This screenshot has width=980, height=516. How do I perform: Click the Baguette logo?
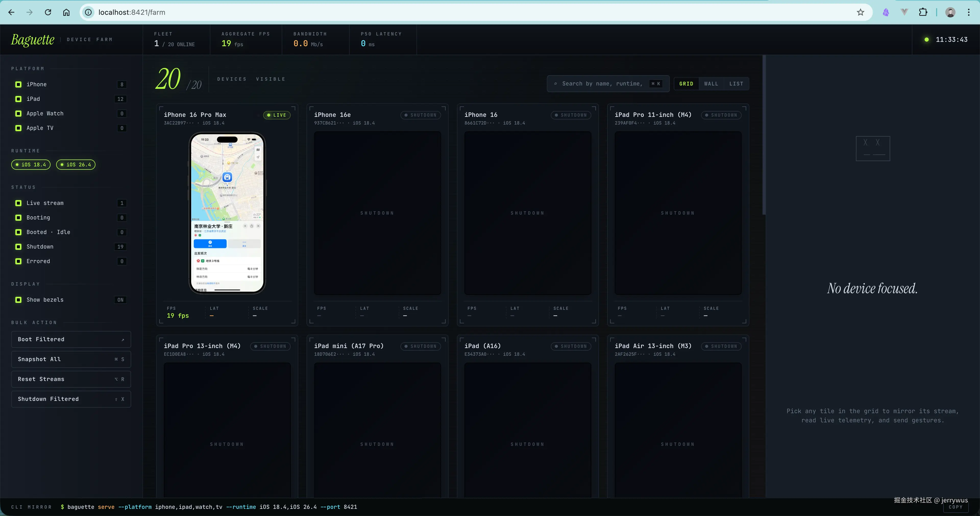(x=33, y=40)
